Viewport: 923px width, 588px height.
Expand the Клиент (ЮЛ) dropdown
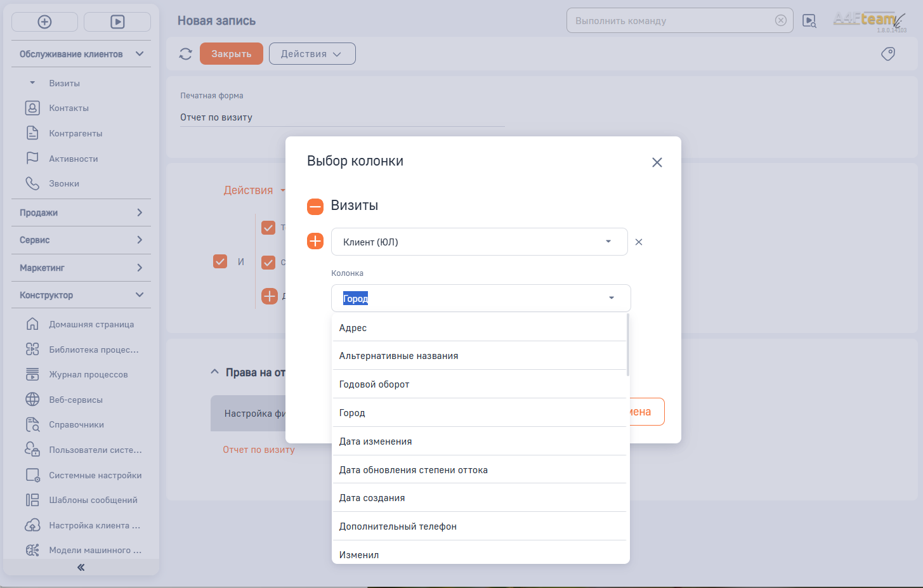pos(608,242)
